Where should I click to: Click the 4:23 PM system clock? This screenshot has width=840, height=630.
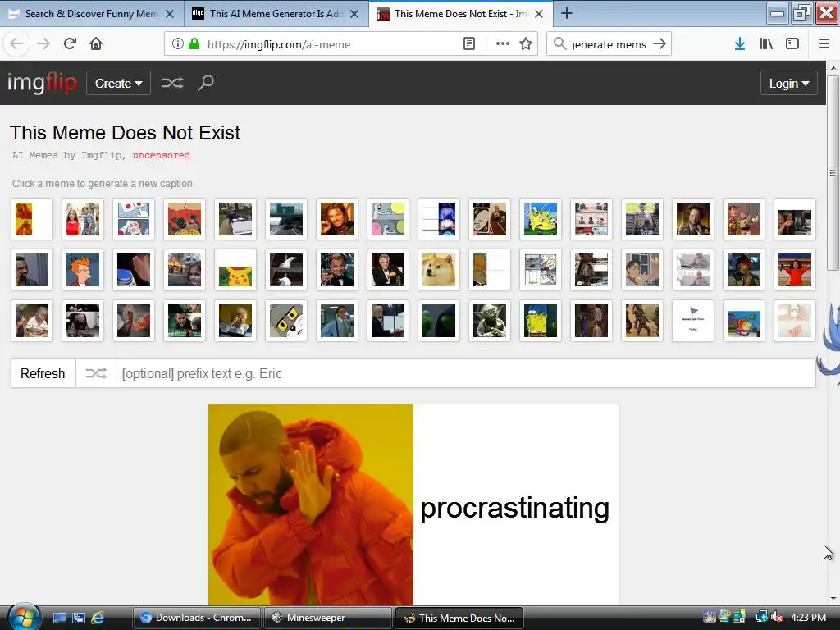pyautogui.click(x=808, y=618)
